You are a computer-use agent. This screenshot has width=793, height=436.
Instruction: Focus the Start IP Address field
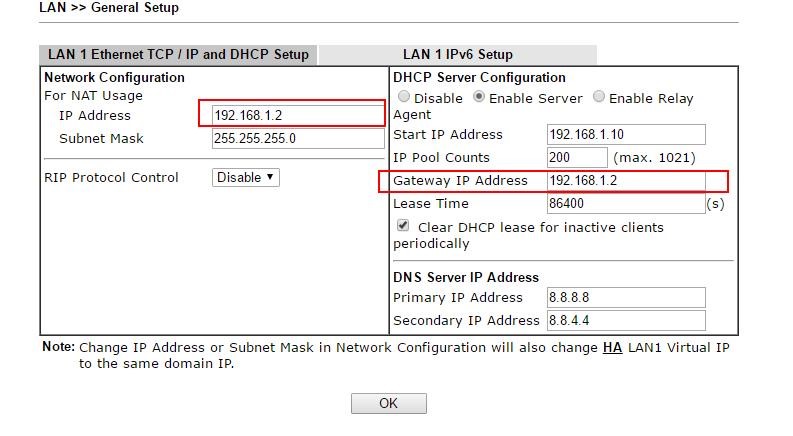[626, 134]
